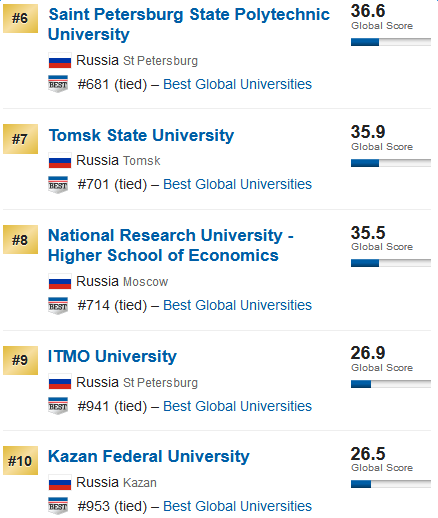Open Best Global Universities link beside #953
Viewport: 438px width, 518px height.
(x=237, y=506)
